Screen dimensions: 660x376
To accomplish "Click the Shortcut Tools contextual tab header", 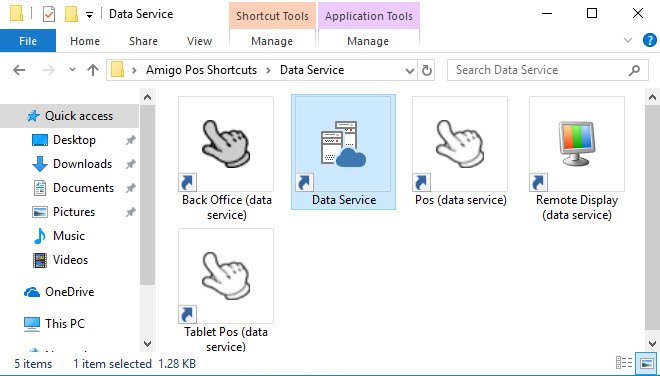I will coord(272,16).
